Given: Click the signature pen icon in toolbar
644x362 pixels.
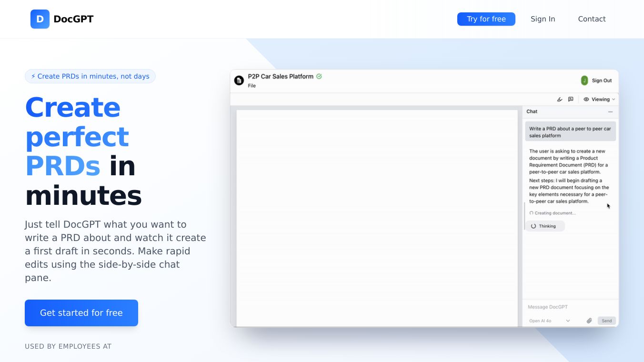Looking at the screenshot, I should click(x=560, y=100).
